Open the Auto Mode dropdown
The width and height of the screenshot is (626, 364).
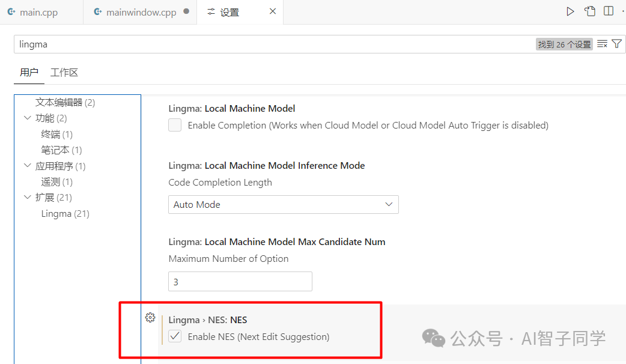point(284,204)
